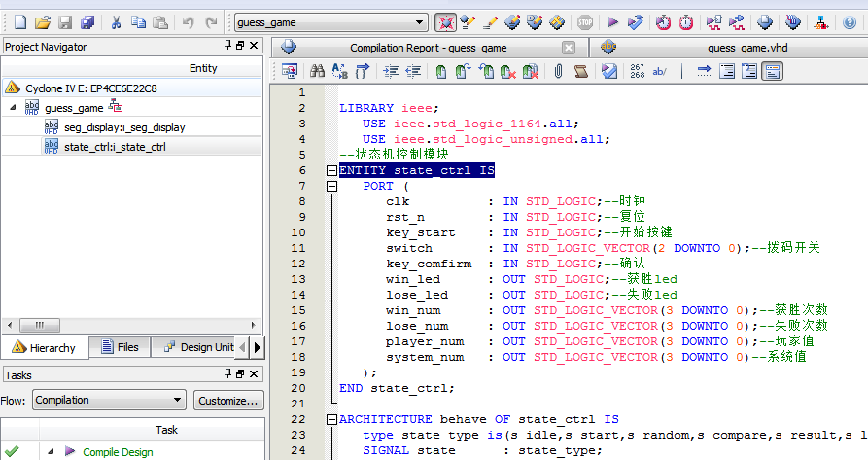Jump to the next bookmark
This screenshot has height=460, width=868.
click(463, 71)
